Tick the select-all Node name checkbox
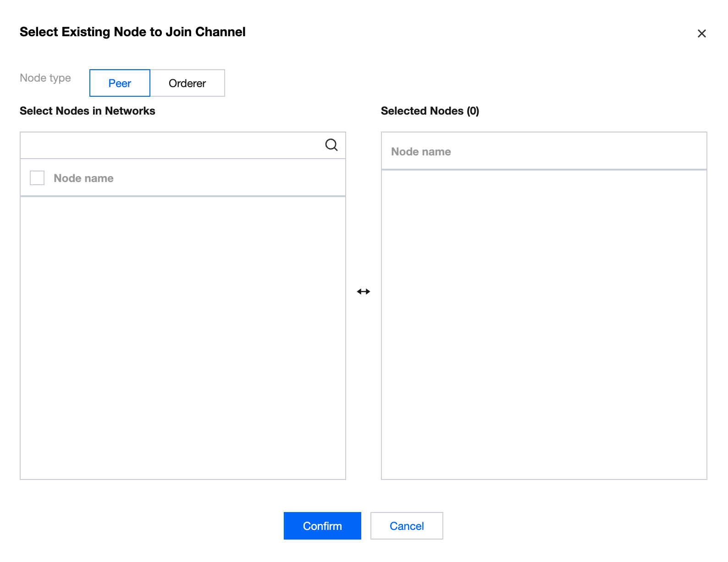The width and height of the screenshot is (728, 562). [37, 178]
